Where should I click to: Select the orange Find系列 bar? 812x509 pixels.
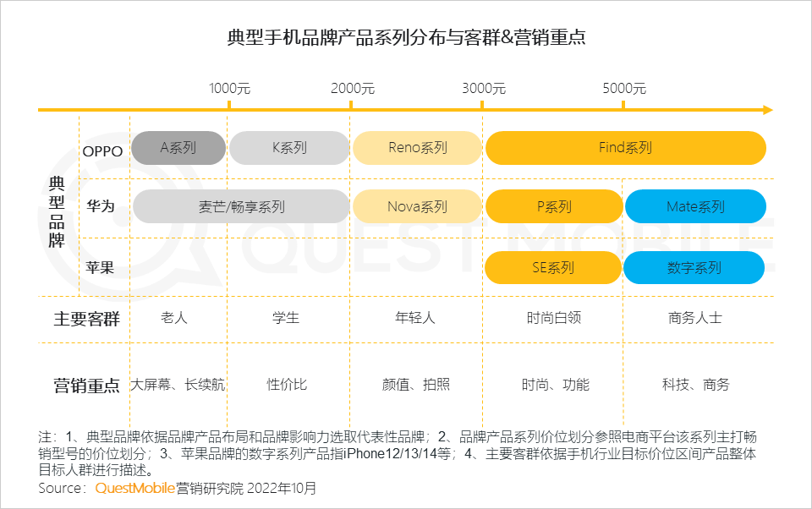[x=625, y=148]
